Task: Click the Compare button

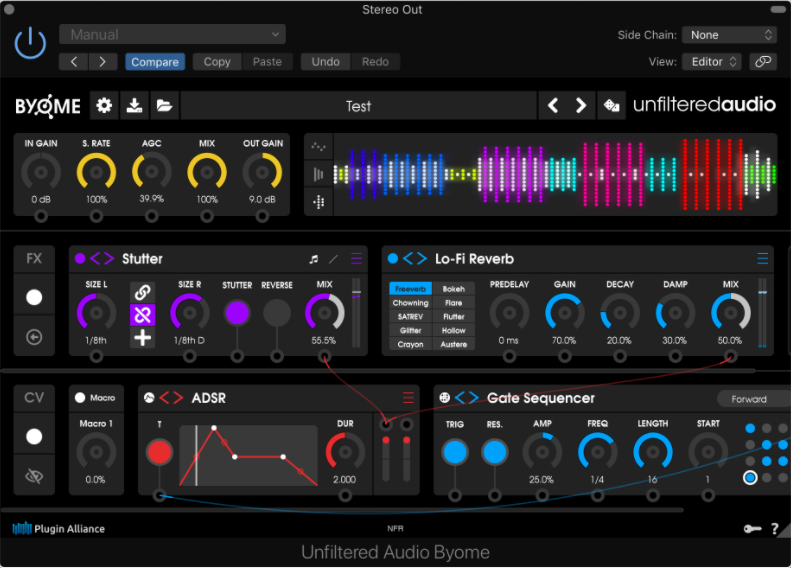Action: (155, 62)
